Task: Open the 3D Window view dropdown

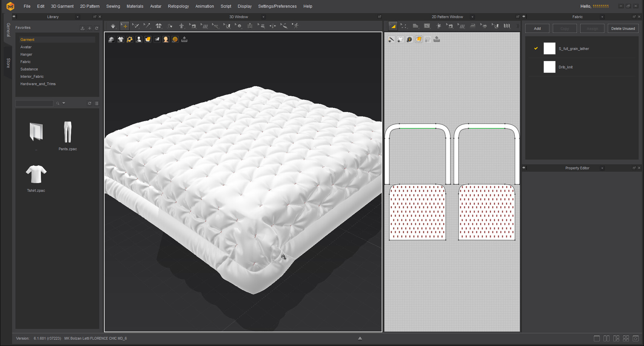Action: tap(264, 16)
